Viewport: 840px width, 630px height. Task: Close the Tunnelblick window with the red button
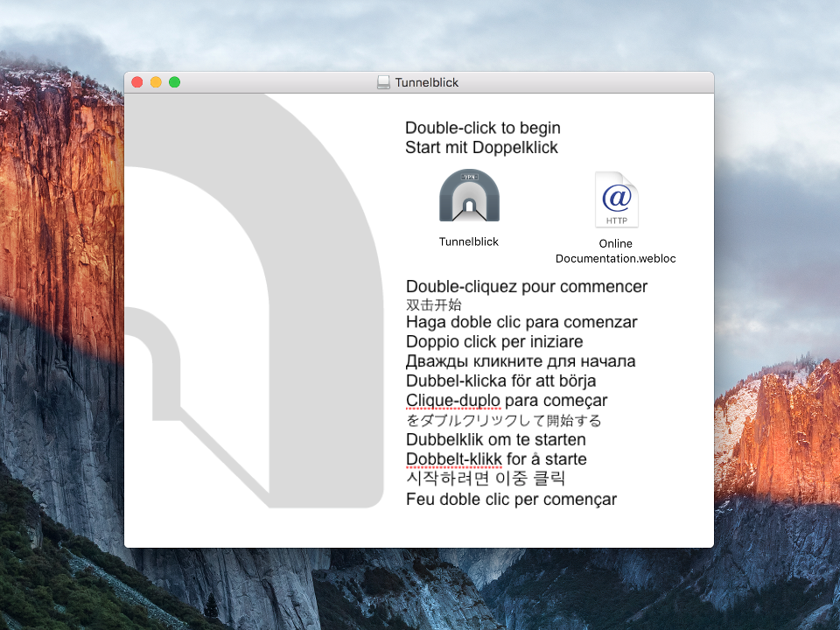[137, 82]
